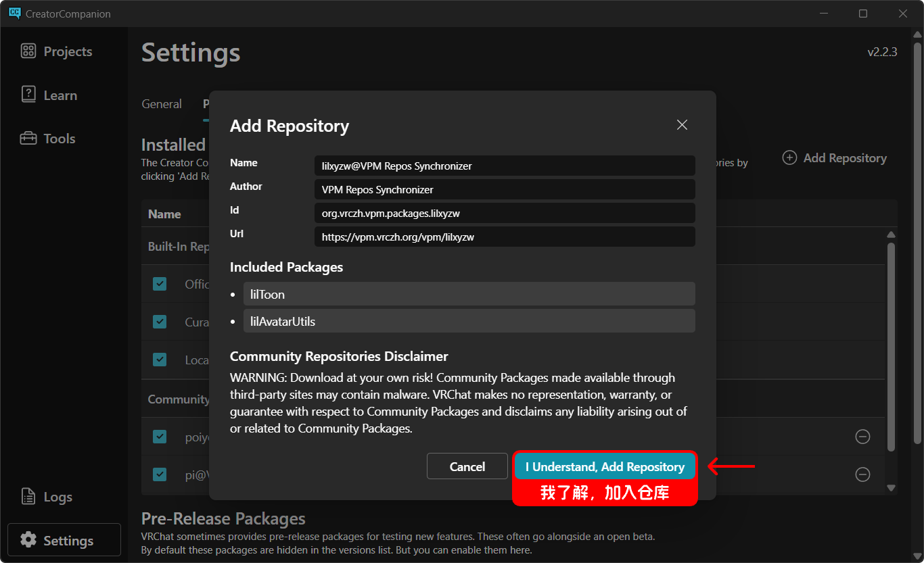Screen dimensions: 924x563
Task: Remove the pi@ community repository
Action: (862, 474)
